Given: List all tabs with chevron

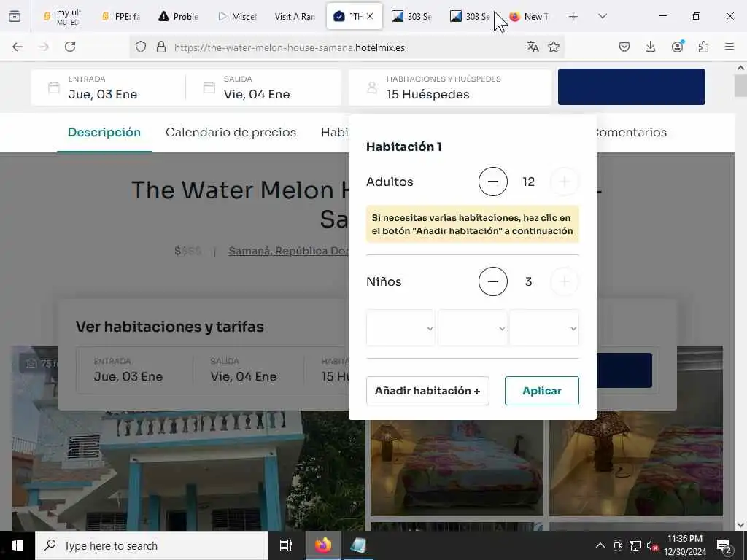Looking at the screenshot, I should coord(602,16).
